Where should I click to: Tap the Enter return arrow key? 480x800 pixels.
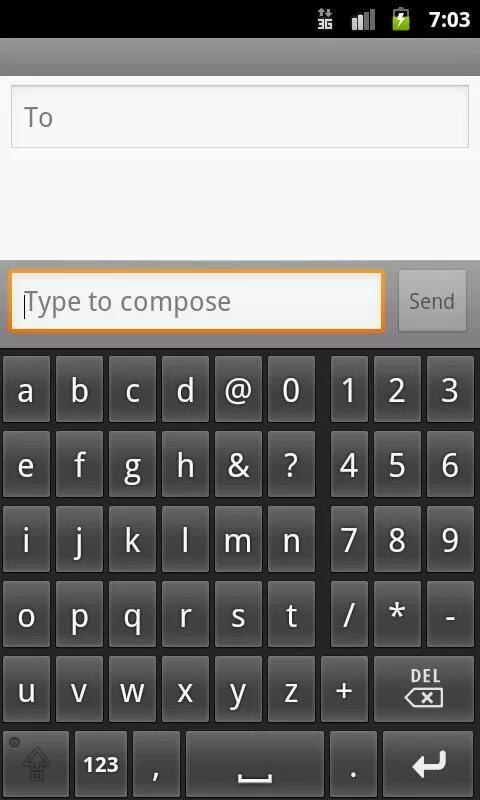(428, 764)
